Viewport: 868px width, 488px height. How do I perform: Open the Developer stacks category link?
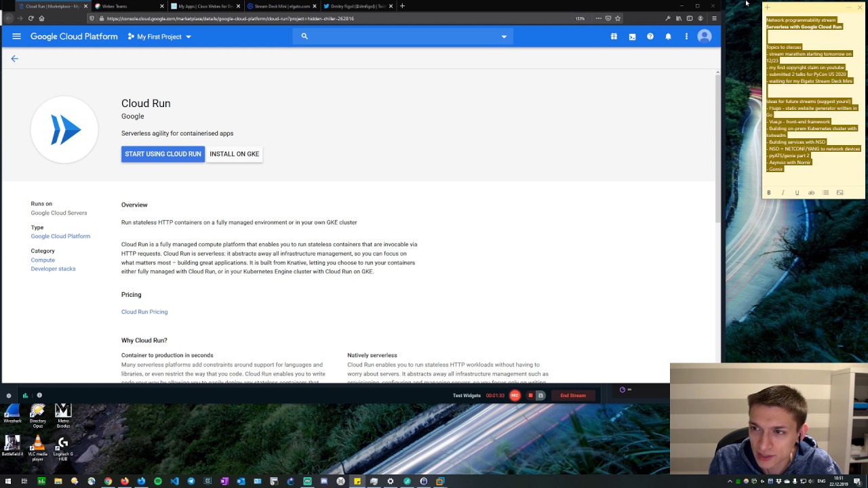coord(53,269)
